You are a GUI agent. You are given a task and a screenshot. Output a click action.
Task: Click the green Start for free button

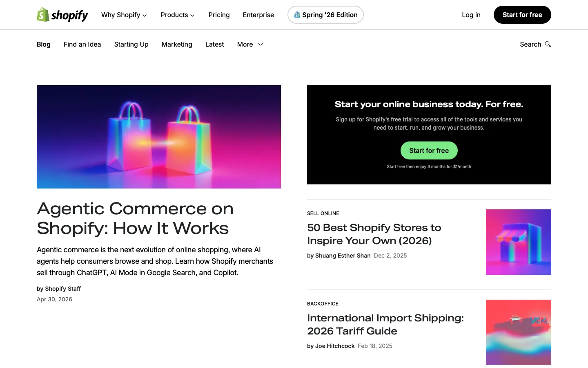coord(429,150)
